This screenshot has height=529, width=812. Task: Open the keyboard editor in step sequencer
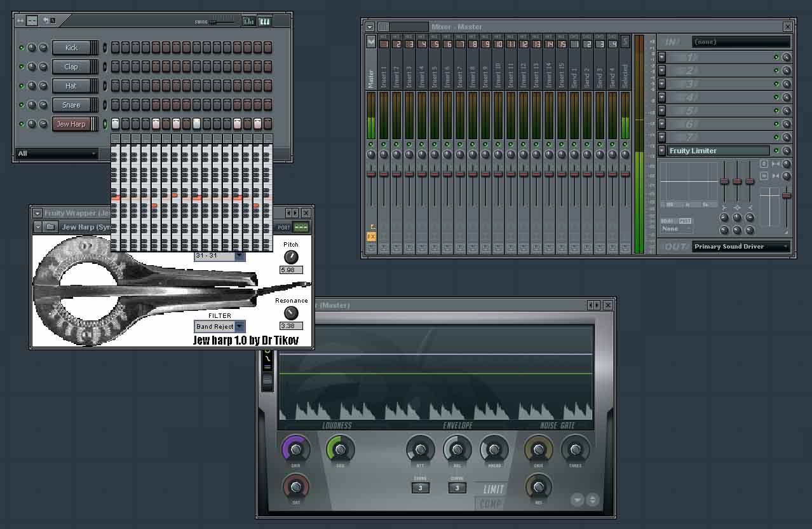(x=265, y=21)
